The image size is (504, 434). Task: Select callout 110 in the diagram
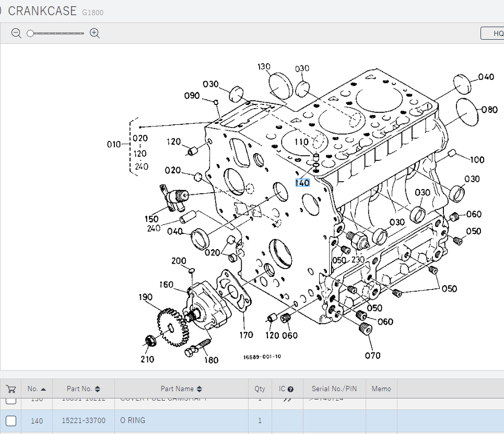tap(301, 142)
